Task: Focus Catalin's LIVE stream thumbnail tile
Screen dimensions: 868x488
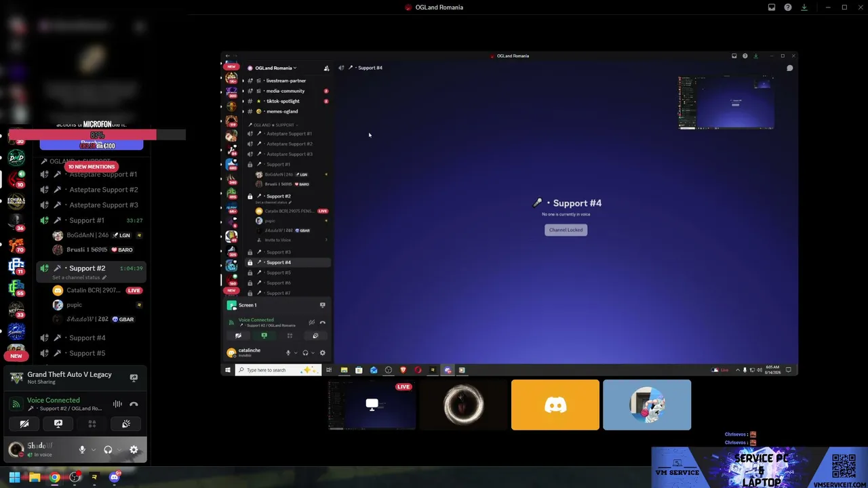Action: point(372,405)
